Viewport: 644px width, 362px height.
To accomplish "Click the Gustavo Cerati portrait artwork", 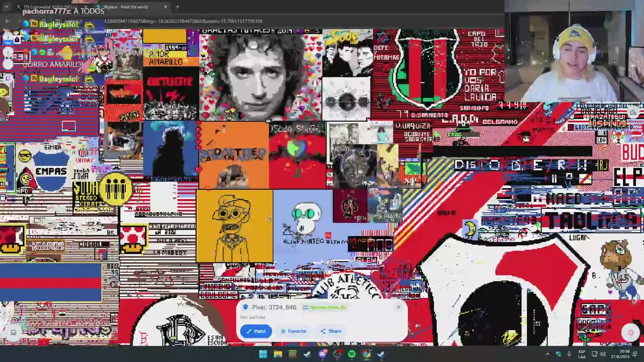I will tap(260, 75).
